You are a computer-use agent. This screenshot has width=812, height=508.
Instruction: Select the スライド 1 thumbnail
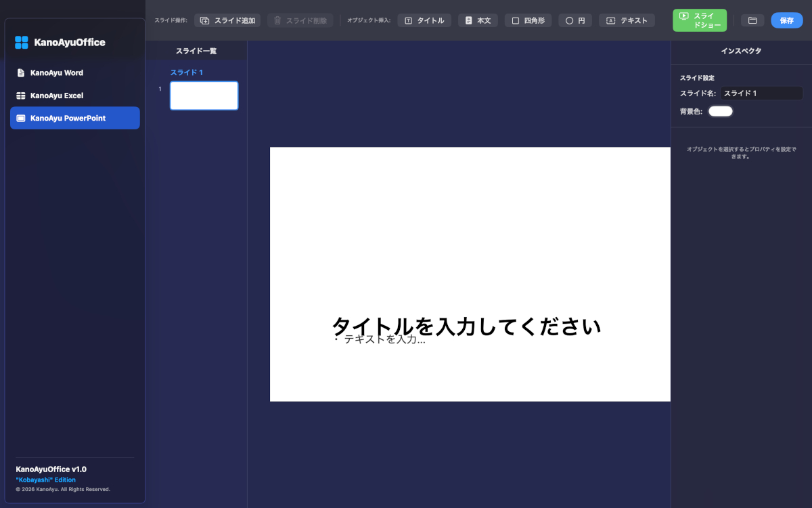coord(204,96)
